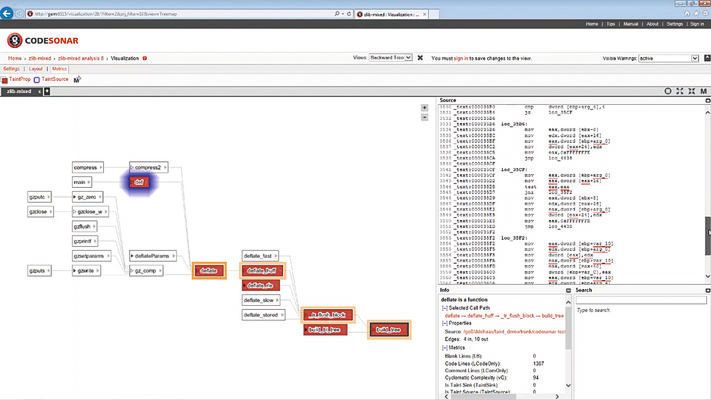Toggle the TaintSource metric checkbox
The width and height of the screenshot is (711, 400).
click(x=37, y=80)
